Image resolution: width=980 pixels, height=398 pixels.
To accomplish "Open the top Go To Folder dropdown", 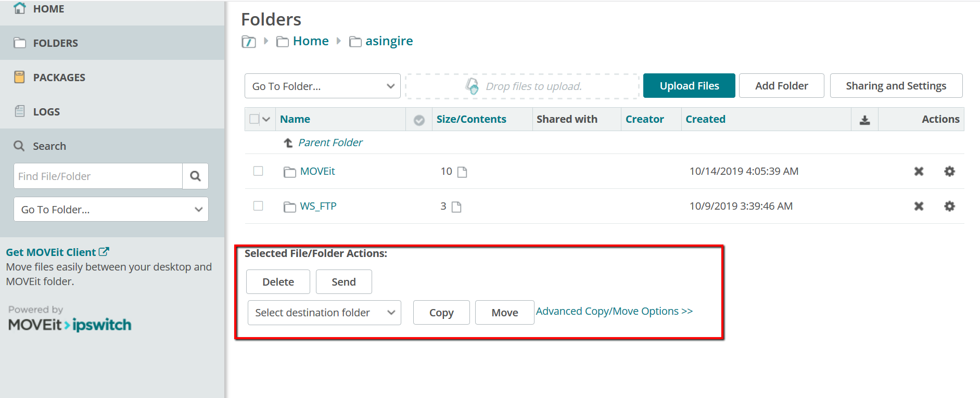I will (x=323, y=86).
